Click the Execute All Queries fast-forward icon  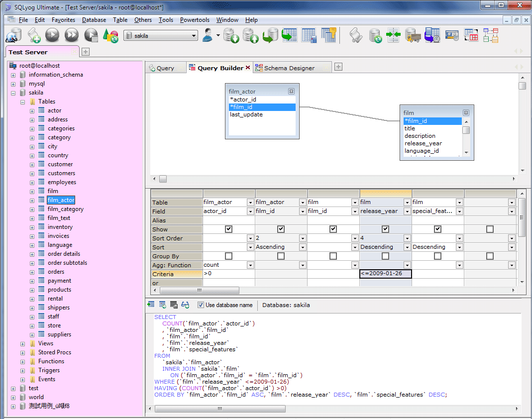point(72,35)
